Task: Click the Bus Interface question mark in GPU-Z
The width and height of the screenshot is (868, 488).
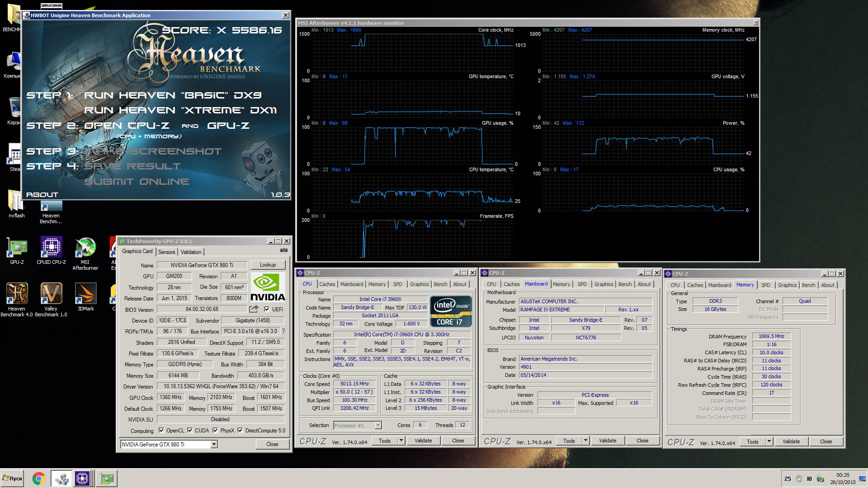Action: 283,331
